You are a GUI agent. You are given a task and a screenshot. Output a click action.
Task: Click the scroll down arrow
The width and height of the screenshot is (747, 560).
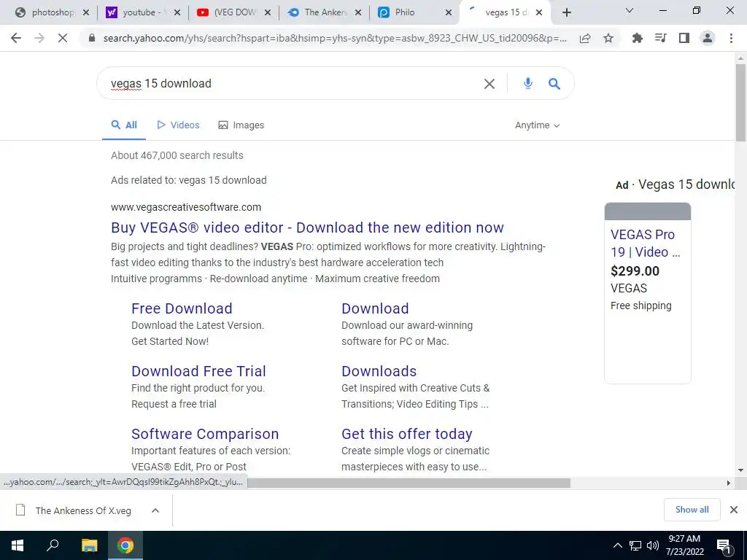740,470
